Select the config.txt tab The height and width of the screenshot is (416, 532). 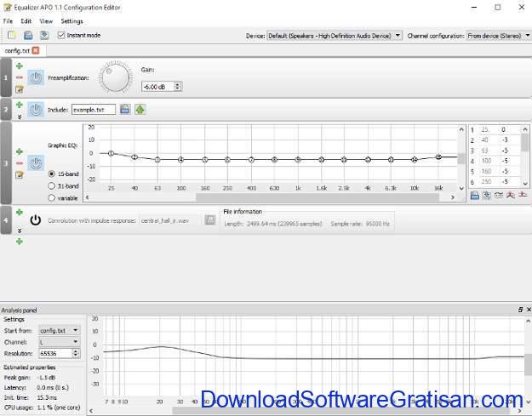coord(17,50)
